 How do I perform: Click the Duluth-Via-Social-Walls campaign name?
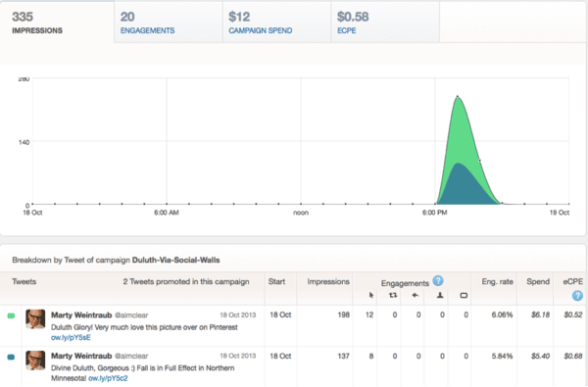[x=175, y=261]
